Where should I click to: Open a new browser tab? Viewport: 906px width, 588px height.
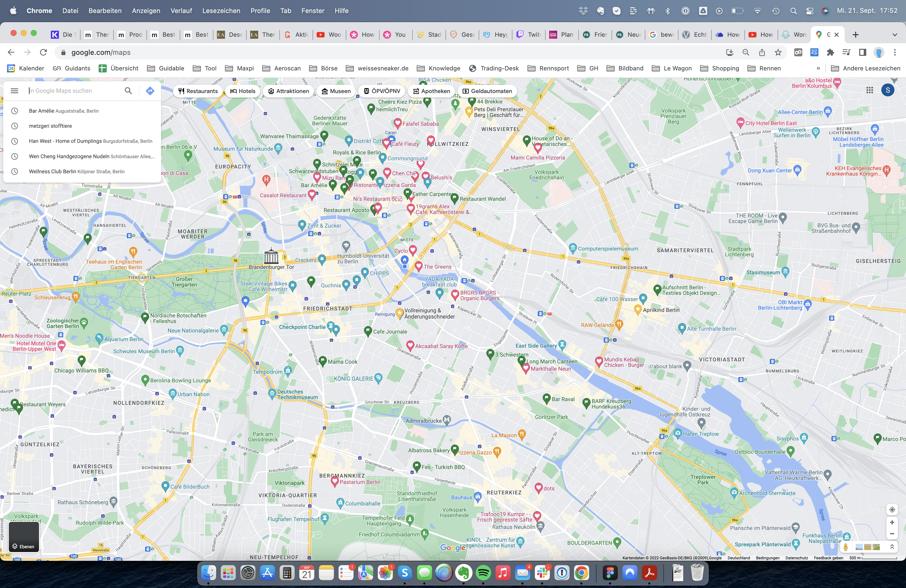[856, 35]
